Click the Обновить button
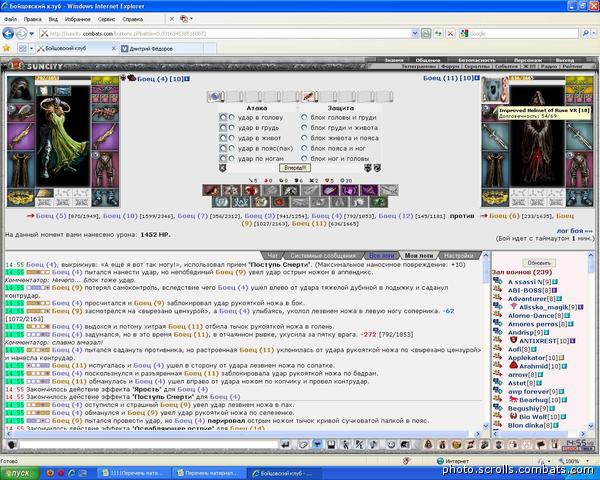The width and height of the screenshot is (600, 480). [539, 263]
